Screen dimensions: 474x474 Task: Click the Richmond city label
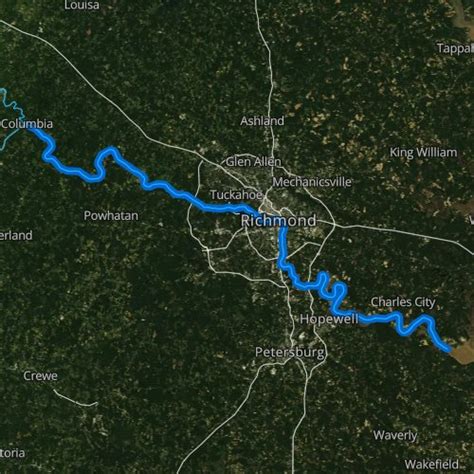click(x=279, y=221)
